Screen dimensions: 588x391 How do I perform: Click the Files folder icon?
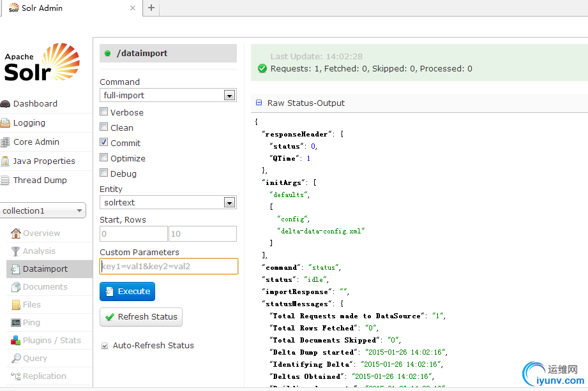[16, 305]
